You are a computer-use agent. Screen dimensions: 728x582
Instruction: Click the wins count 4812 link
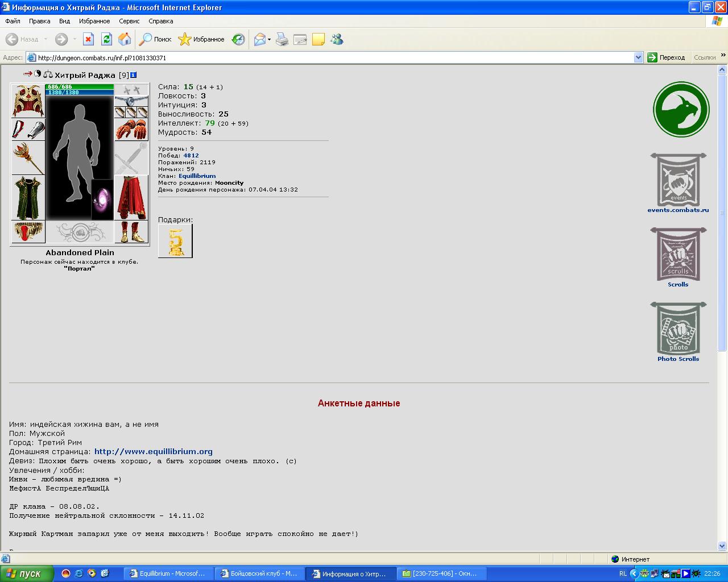pyautogui.click(x=191, y=155)
